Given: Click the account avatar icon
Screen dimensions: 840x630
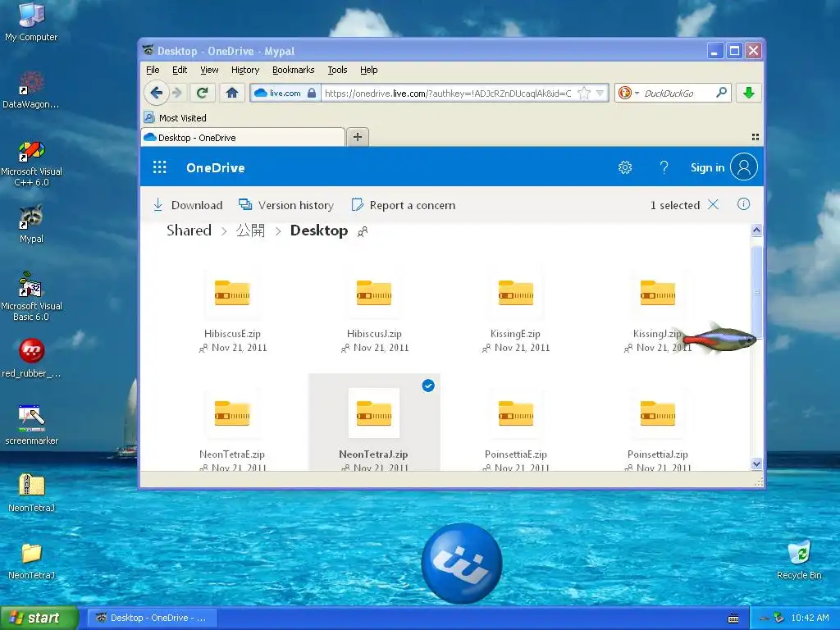Looking at the screenshot, I should coord(743,167).
